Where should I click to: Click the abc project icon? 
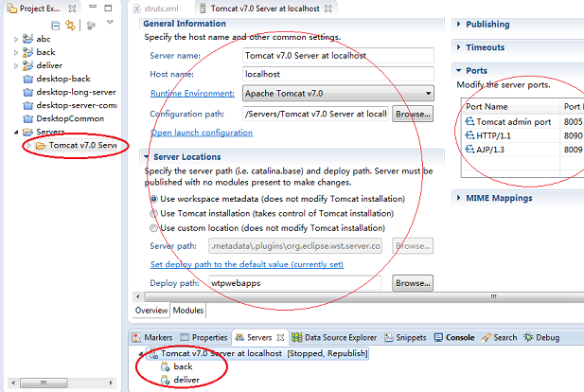coord(27,39)
